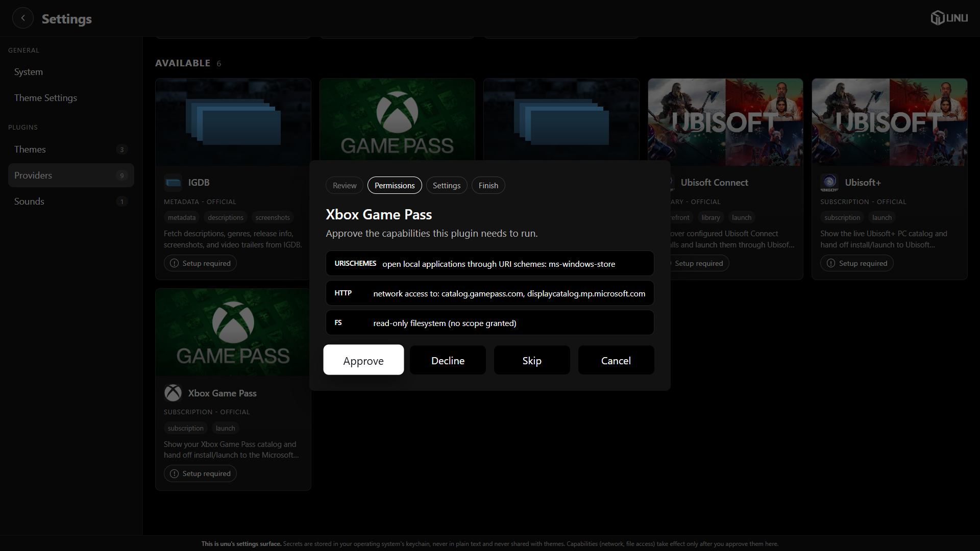Jump to the Finish step tab
980x551 pixels.
(x=488, y=185)
